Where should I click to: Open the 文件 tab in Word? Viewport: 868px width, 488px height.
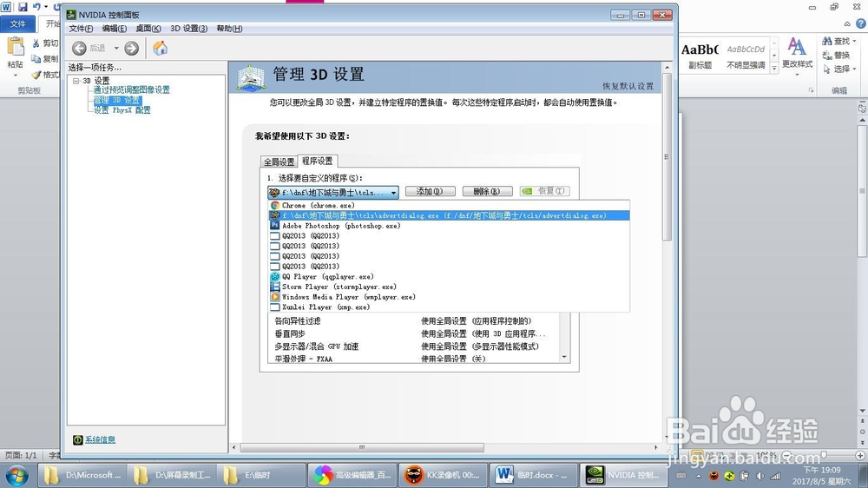click(17, 23)
